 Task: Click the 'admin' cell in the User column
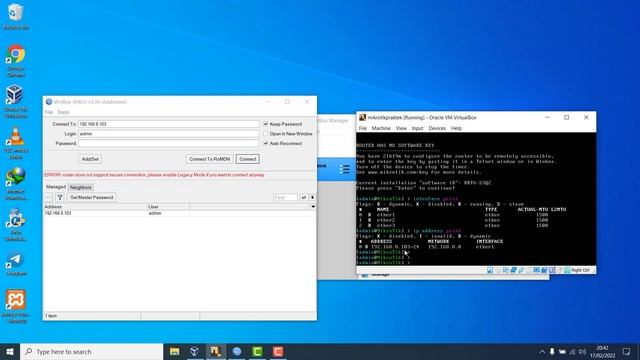tap(155, 213)
